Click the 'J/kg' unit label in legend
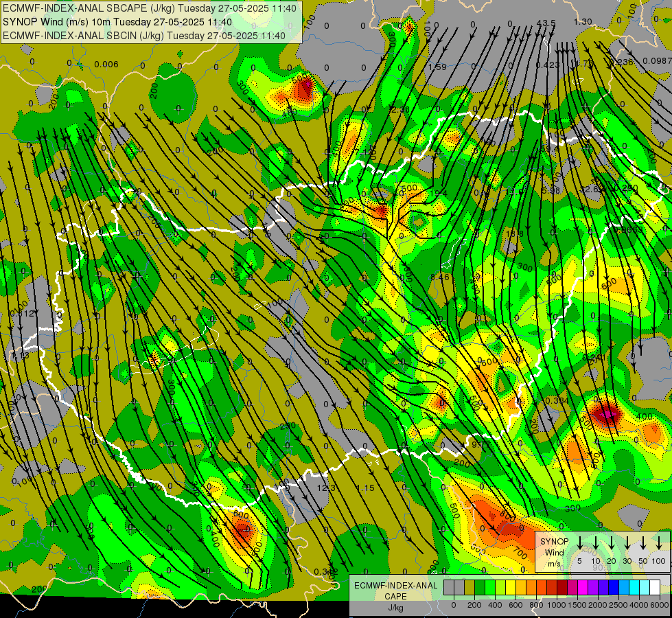The height and width of the screenshot is (618, 672). (395, 608)
